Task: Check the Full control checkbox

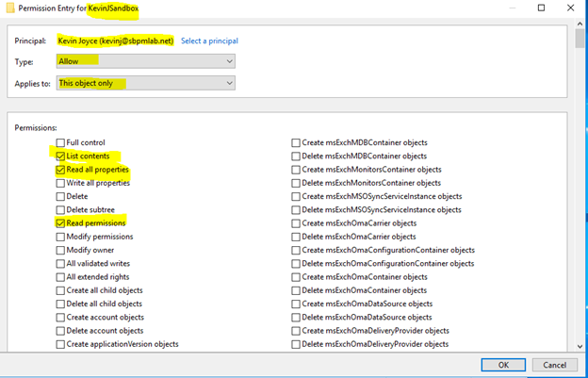Action: (x=60, y=143)
